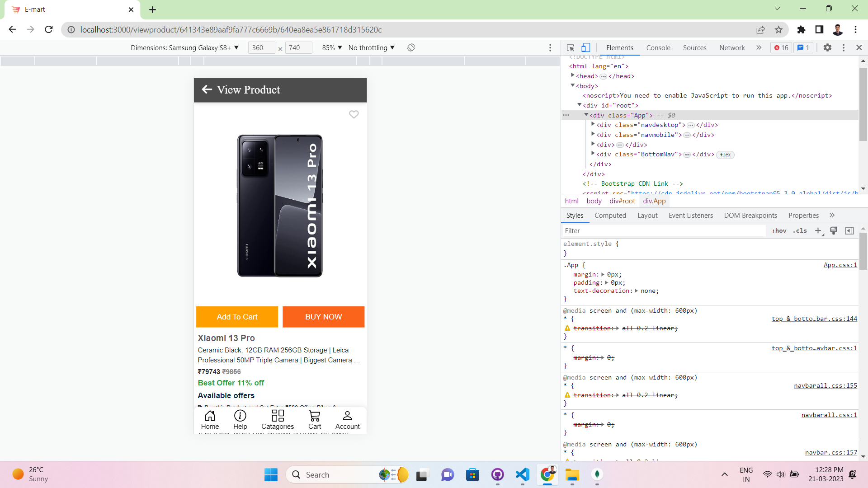Click the wishlist heart on the product
The width and height of the screenshot is (868, 488).
(354, 114)
